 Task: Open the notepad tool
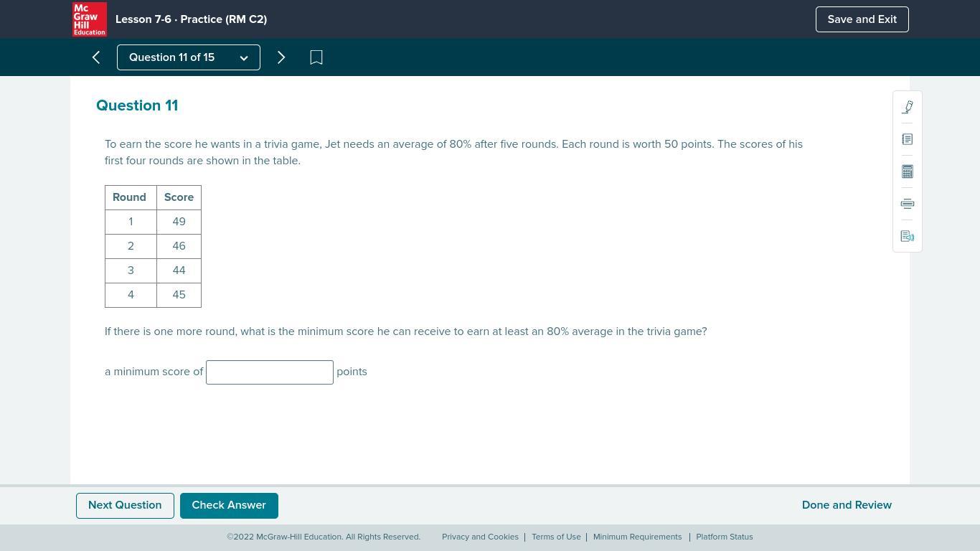coord(907,139)
